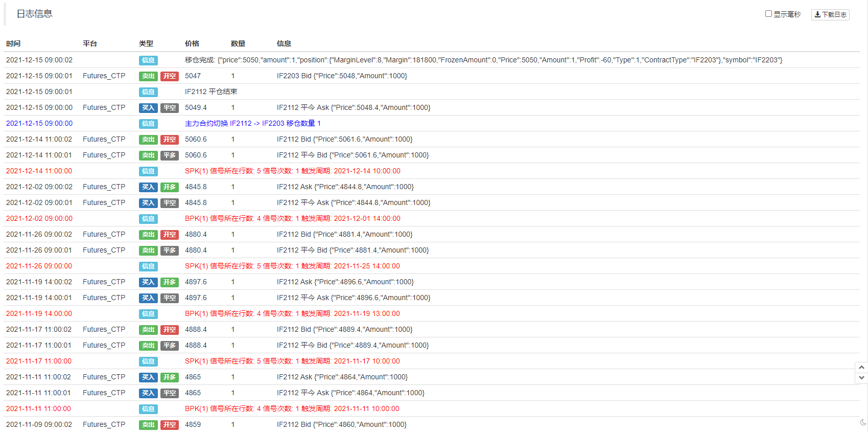Click 信息 badge in 移仓完成 row
The width and height of the screenshot is (868, 432).
148,60
